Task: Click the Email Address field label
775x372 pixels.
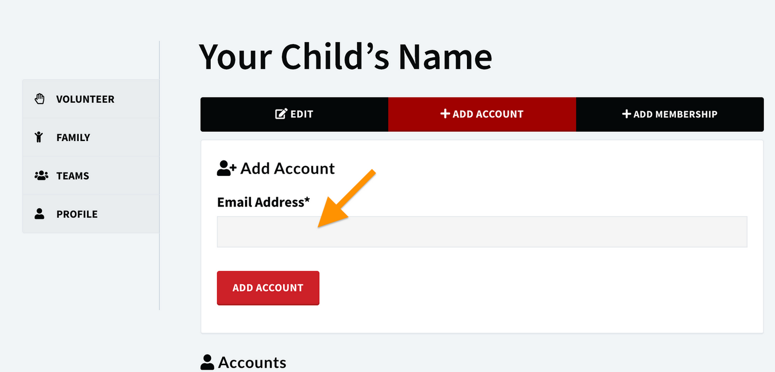Action: click(x=263, y=202)
